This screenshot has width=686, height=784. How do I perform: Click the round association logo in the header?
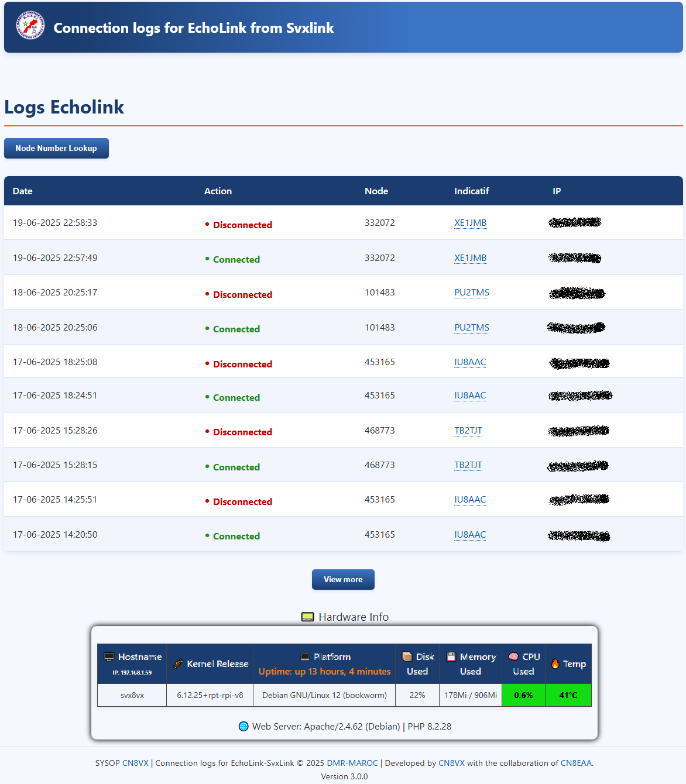[30, 26]
